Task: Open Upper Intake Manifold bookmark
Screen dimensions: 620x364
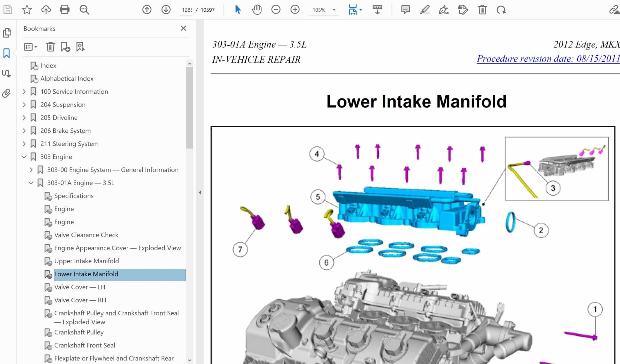Action: point(86,261)
